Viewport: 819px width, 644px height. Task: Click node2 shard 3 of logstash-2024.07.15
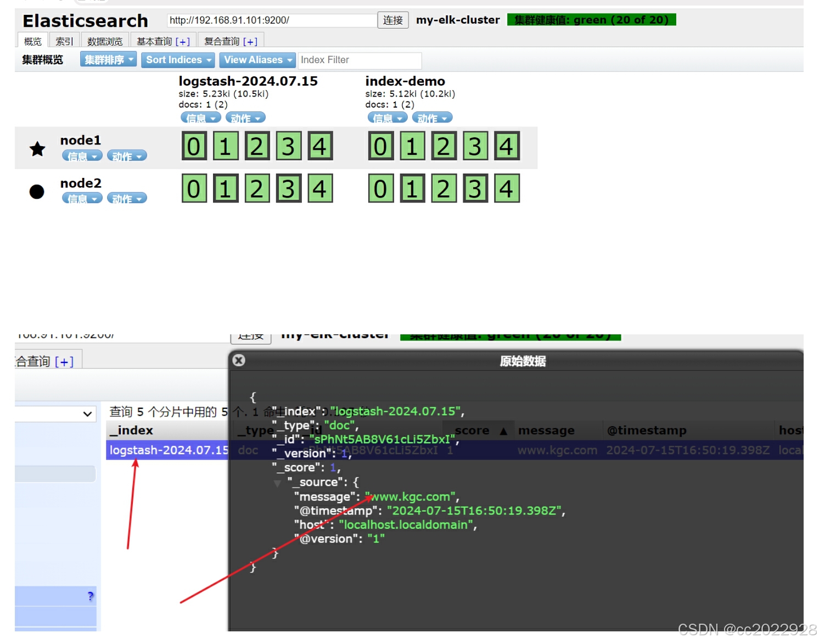289,188
